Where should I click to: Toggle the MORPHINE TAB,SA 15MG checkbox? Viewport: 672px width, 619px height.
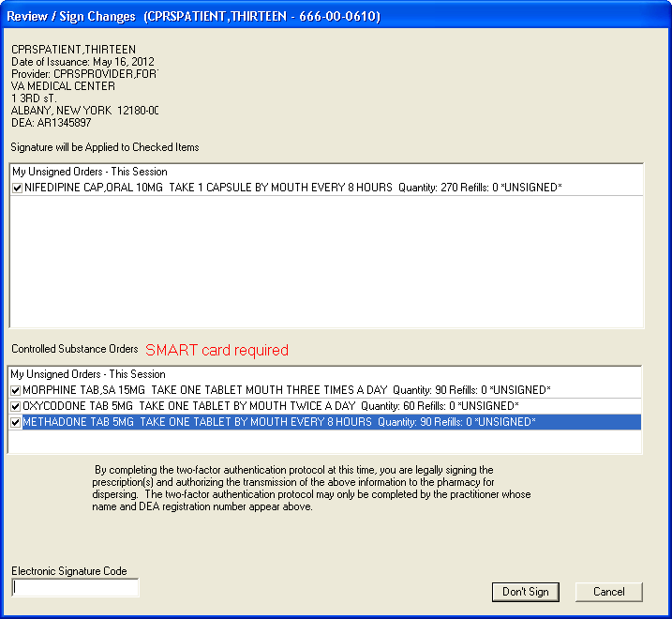pyautogui.click(x=16, y=390)
